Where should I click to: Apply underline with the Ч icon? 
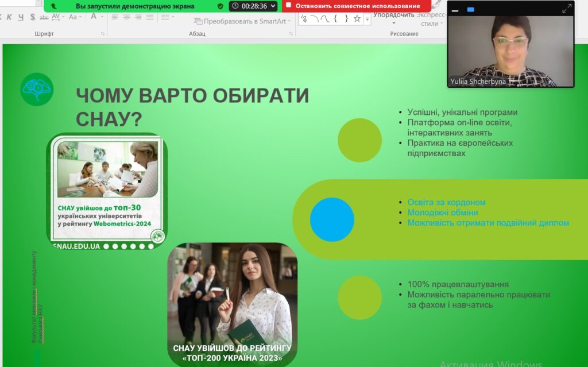tap(21, 17)
